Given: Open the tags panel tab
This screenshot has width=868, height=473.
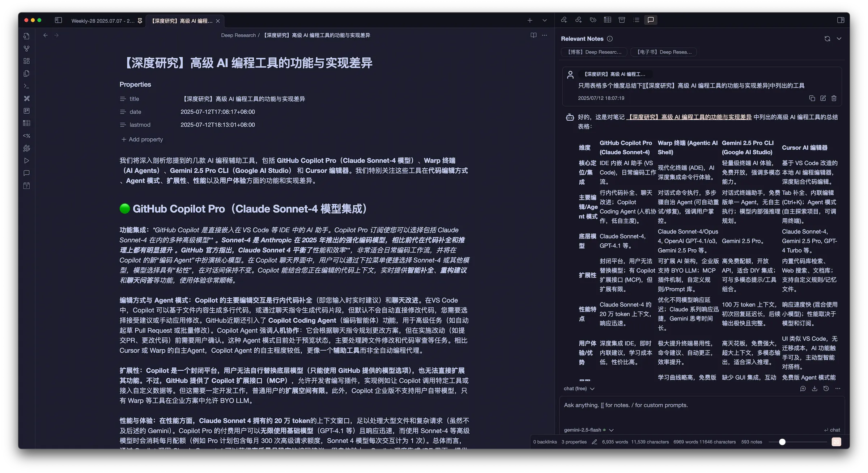Looking at the screenshot, I should pos(593,20).
